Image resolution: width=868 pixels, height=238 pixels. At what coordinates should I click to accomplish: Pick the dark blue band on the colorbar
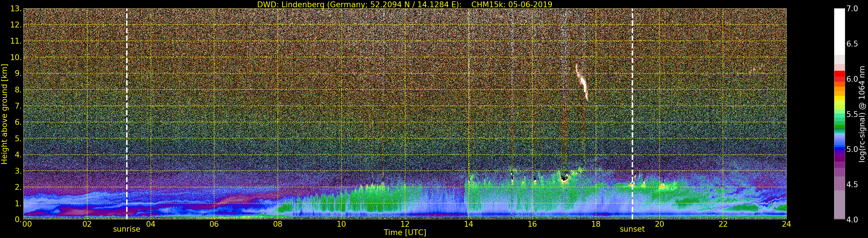point(839,149)
